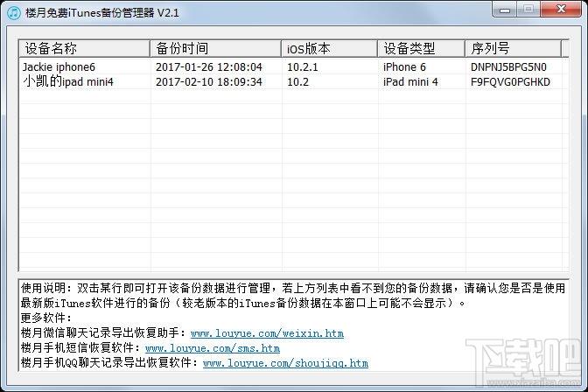Click the 使用说明 instruction text
Viewport: 588px width, 392px height.
tap(293, 295)
